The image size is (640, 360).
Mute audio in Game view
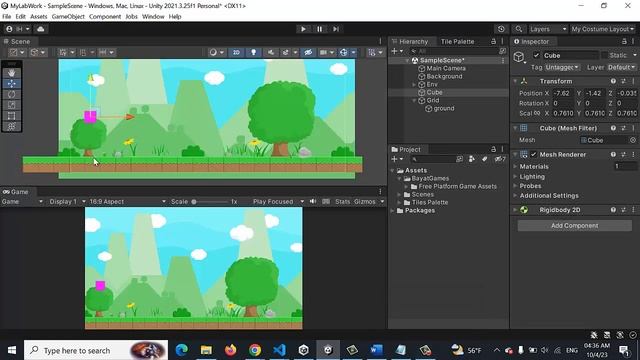point(313,201)
